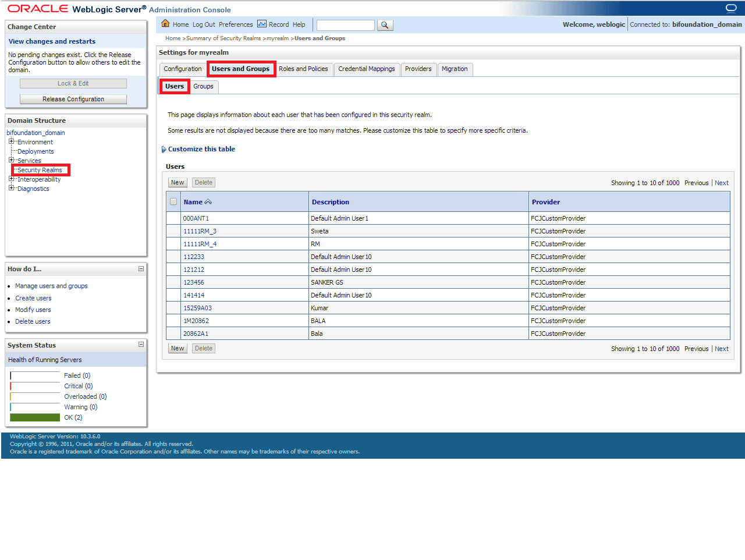Click Next link below the Users table
The image size is (745, 560).
[722, 349]
